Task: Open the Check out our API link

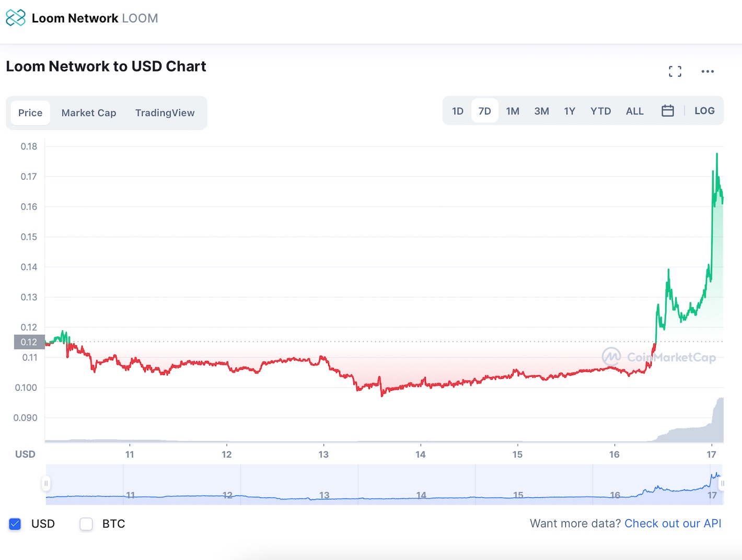Action: point(673,523)
